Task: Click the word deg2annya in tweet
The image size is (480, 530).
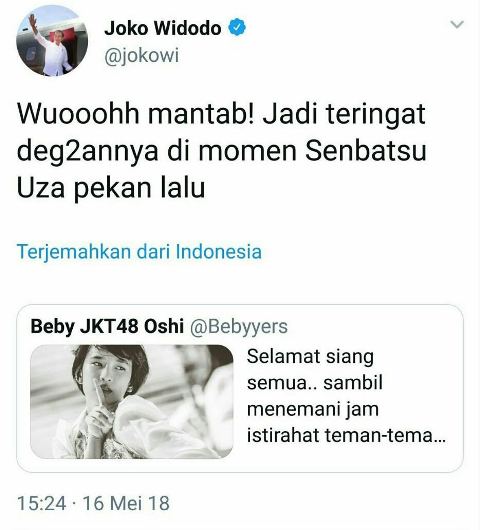Action: (88, 152)
